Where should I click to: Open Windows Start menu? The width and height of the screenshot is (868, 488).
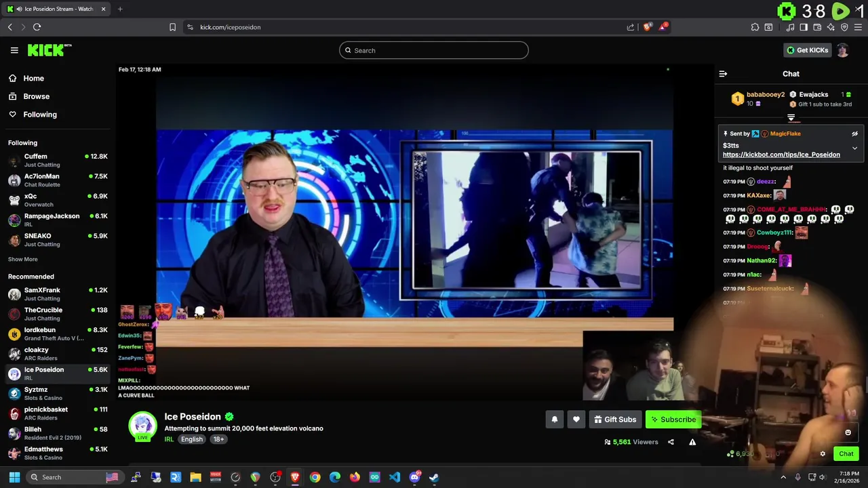[x=14, y=477]
